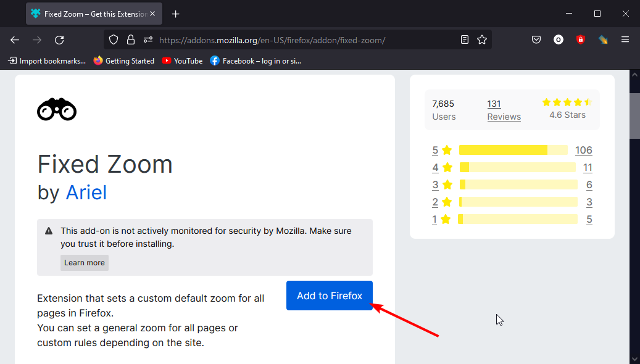
Task: Minimize the Firefox window
Action: (x=569, y=14)
